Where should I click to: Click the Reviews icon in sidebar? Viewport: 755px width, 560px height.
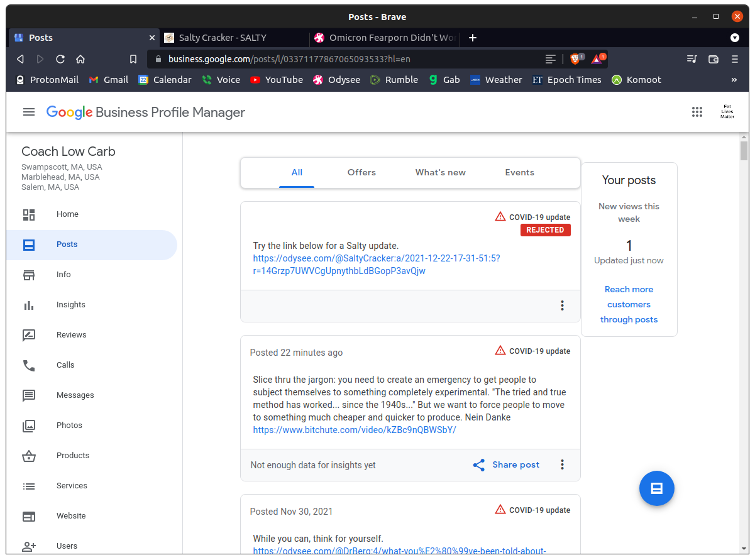pos(29,335)
